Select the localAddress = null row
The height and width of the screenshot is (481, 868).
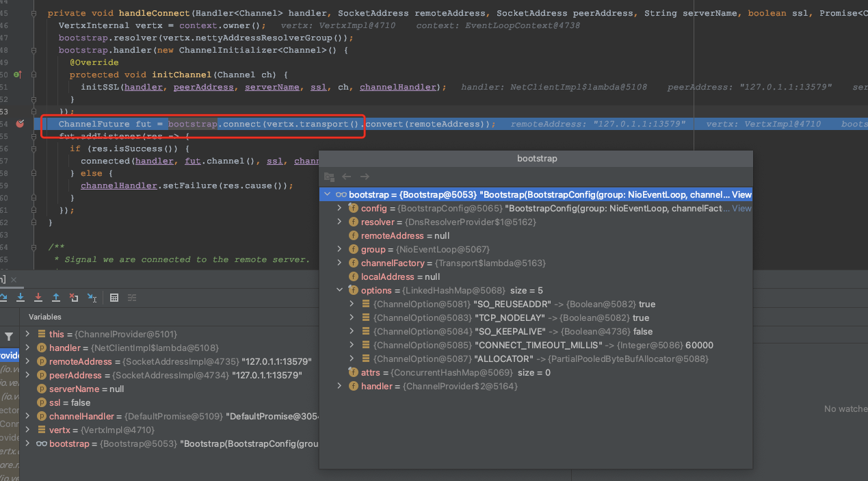pos(536,277)
